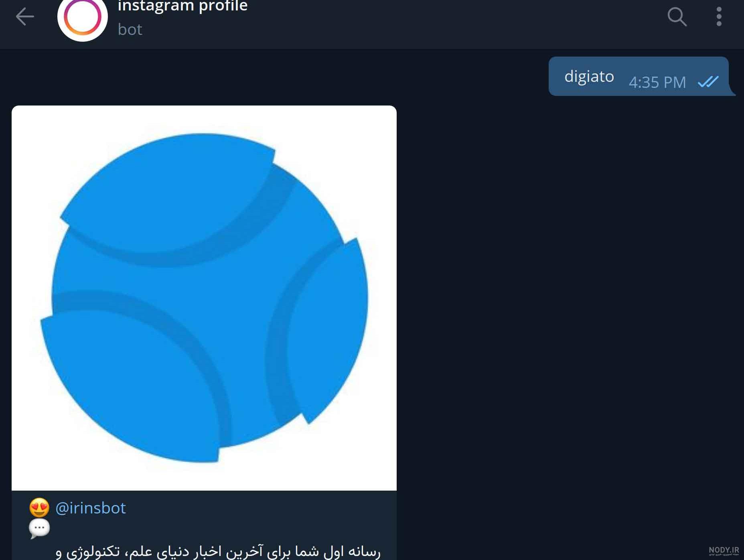
Task: Select the sent "digiato" message text
Action: coord(589,76)
